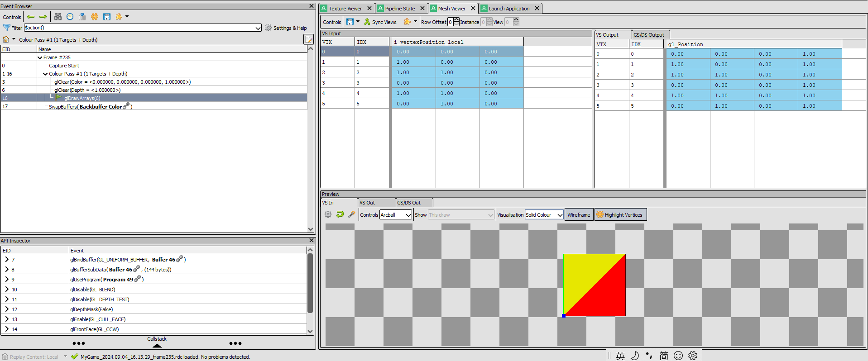Click the house icon above the event list

(6, 39)
